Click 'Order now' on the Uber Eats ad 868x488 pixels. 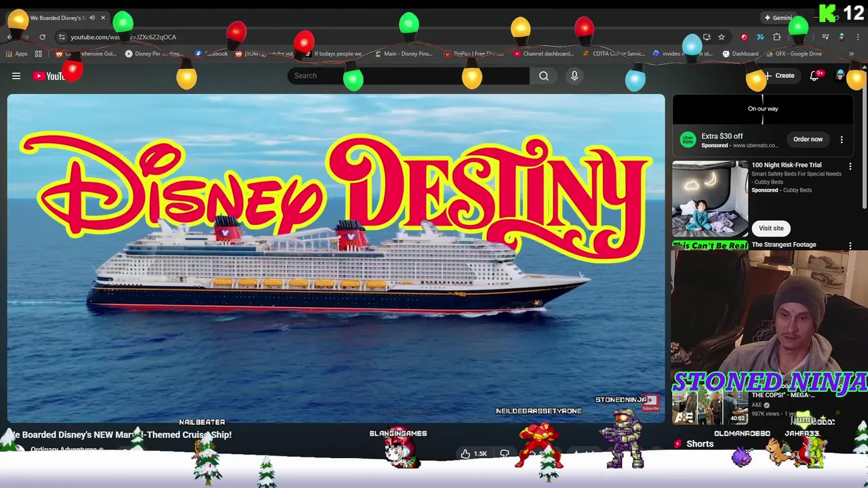coord(808,140)
